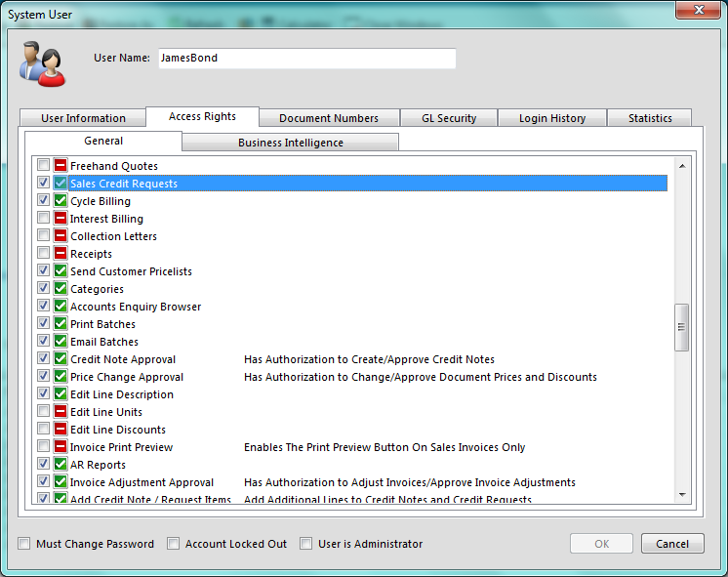Click the green allowed icon beside Cycle Billing
728x577 pixels.
(x=61, y=201)
